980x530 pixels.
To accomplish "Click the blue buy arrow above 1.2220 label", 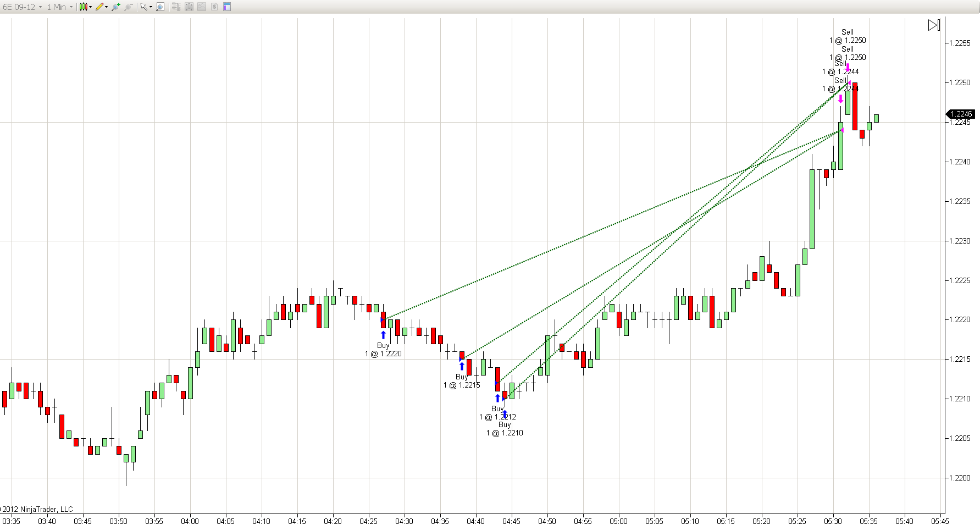I will click(x=383, y=335).
